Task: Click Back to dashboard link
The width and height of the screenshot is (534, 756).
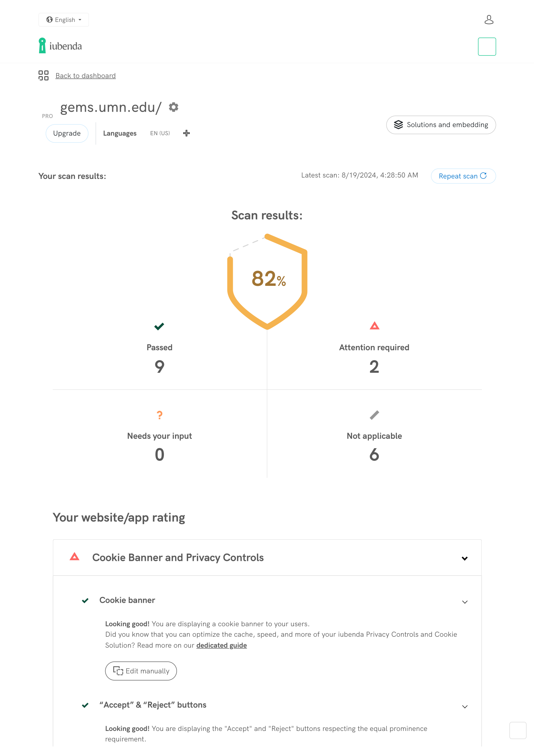Action: point(86,76)
